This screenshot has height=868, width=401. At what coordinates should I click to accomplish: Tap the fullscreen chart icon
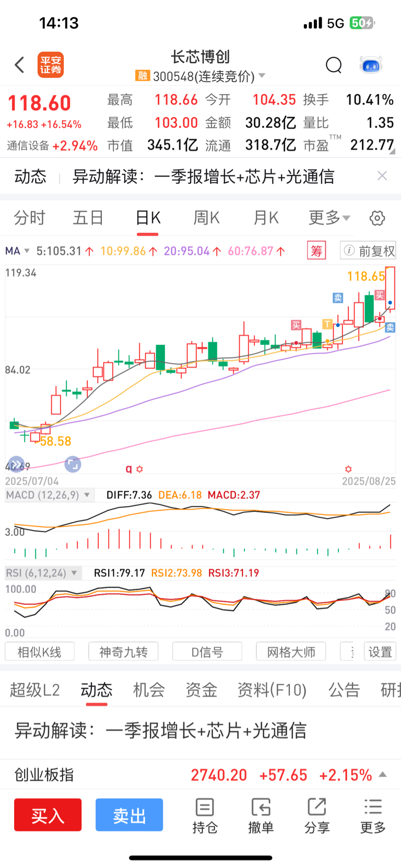click(73, 464)
